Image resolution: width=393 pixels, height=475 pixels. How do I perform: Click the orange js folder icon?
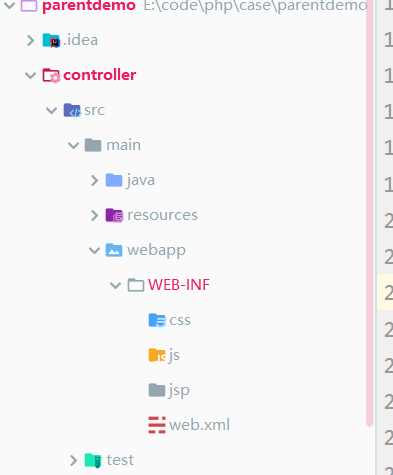coord(157,355)
